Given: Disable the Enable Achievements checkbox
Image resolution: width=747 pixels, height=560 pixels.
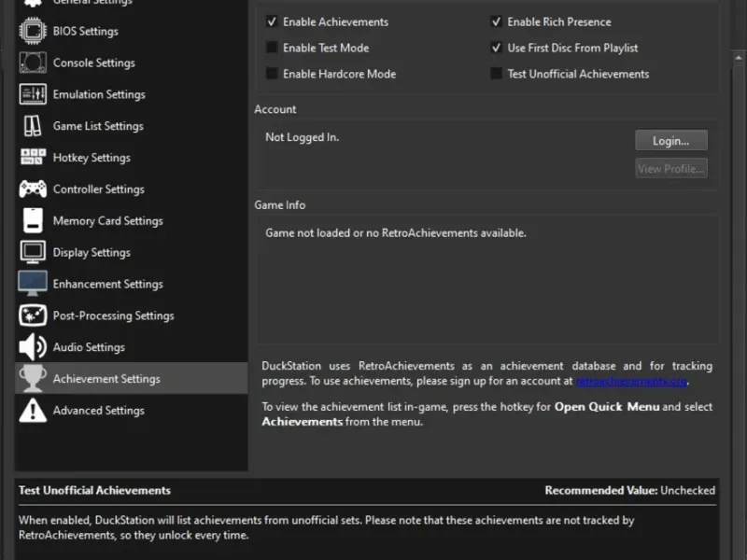Looking at the screenshot, I should coord(272,21).
